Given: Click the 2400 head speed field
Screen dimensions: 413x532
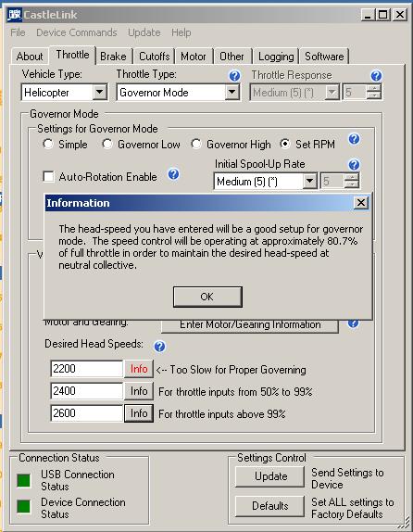Looking at the screenshot, I should [x=87, y=391].
